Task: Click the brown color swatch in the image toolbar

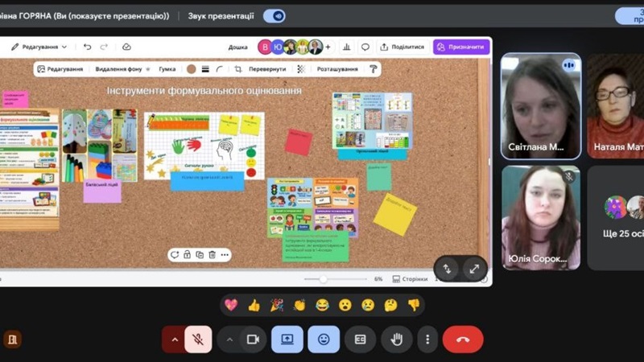Action: pos(191,69)
